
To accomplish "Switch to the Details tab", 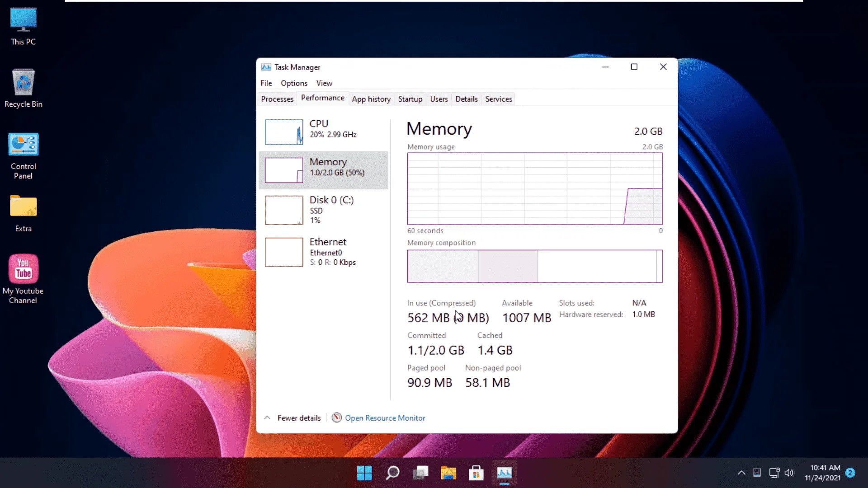I will [x=467, y=99].
